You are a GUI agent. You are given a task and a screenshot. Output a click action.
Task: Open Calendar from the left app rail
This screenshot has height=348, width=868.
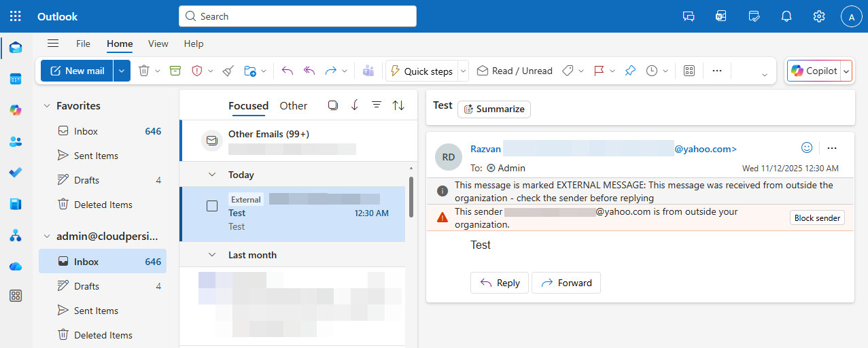coord(16,79)
